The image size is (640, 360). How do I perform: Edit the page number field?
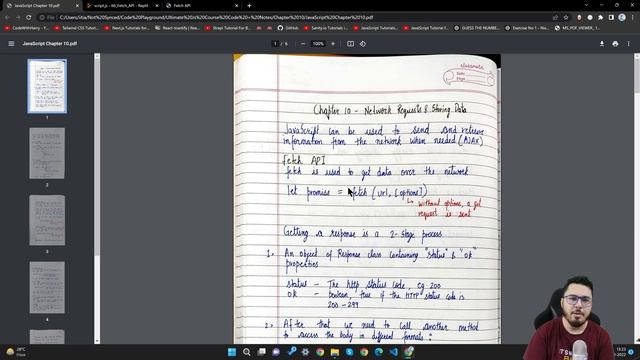pyautogui.click(x=276, y=44)
